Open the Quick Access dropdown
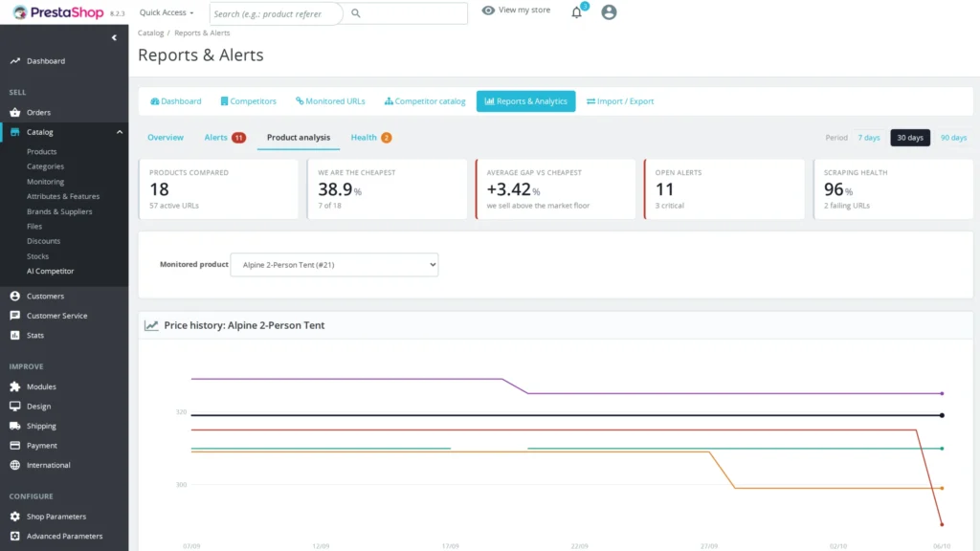980x551 pixels. [x=167, y=12]
